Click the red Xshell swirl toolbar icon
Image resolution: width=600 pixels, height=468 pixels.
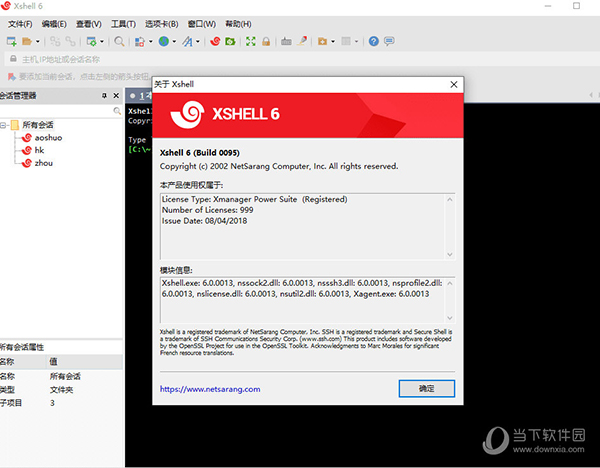pos(215,41)
